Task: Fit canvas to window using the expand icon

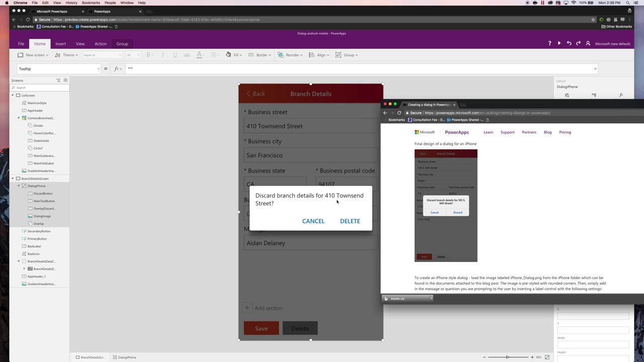Action: (547, 357)
